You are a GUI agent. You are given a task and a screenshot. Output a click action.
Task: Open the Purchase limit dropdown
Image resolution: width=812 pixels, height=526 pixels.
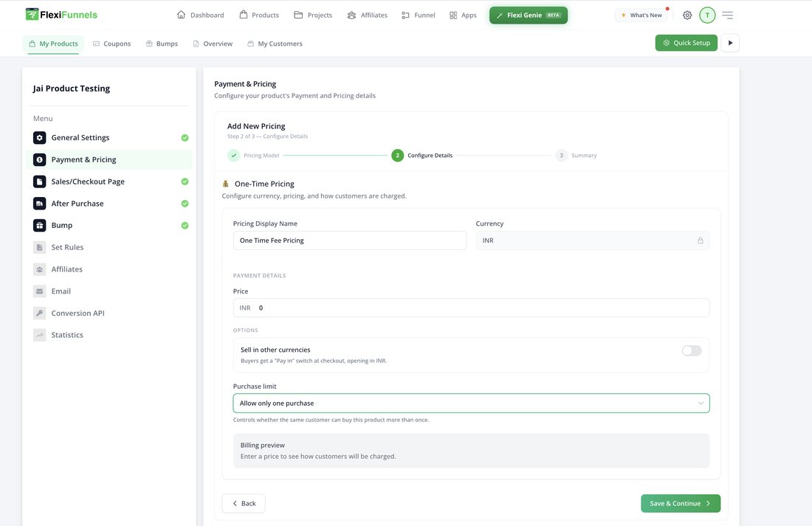pos(471,404)
